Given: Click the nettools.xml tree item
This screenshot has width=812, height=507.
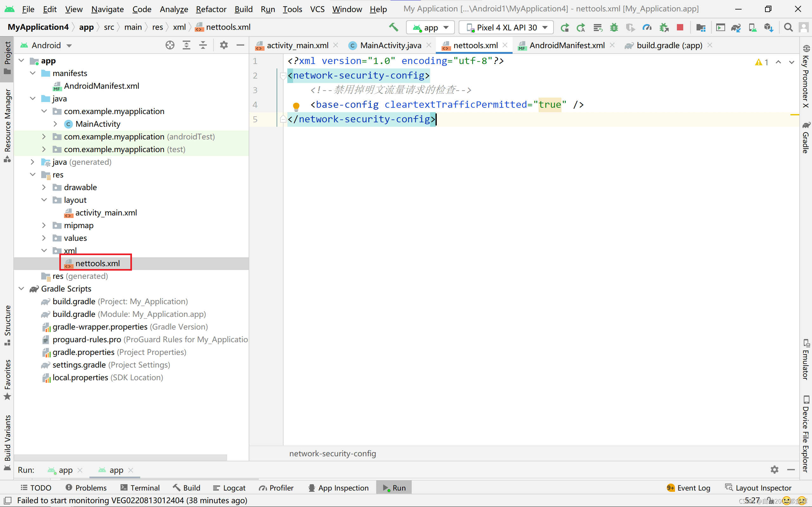Looking at the screenshot, I should (97, 263).
